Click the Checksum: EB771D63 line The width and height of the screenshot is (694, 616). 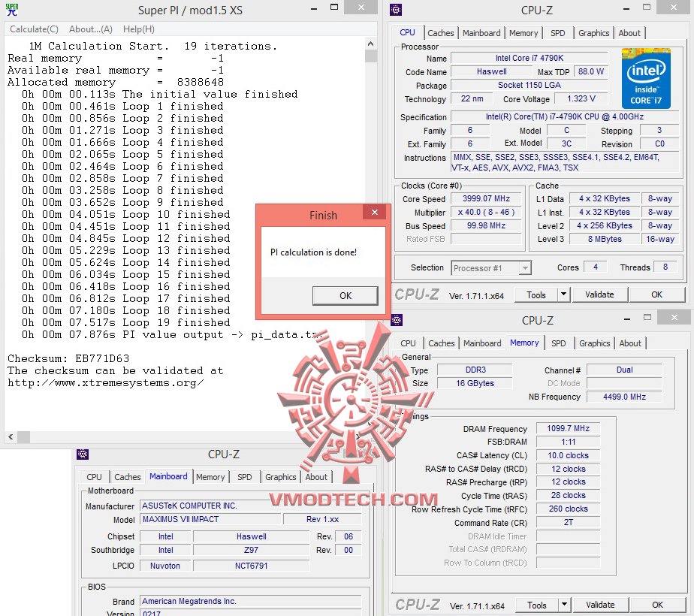coord(68,358)
